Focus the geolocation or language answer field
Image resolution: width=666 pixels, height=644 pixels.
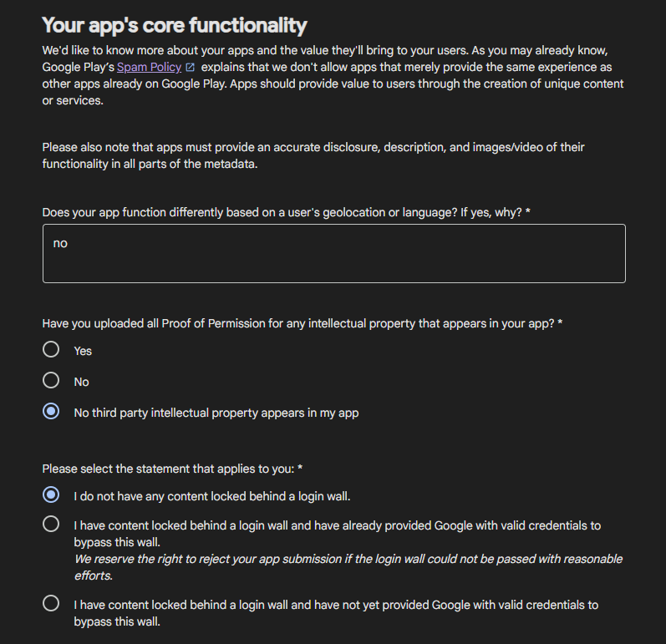click(x=334, y=253)
